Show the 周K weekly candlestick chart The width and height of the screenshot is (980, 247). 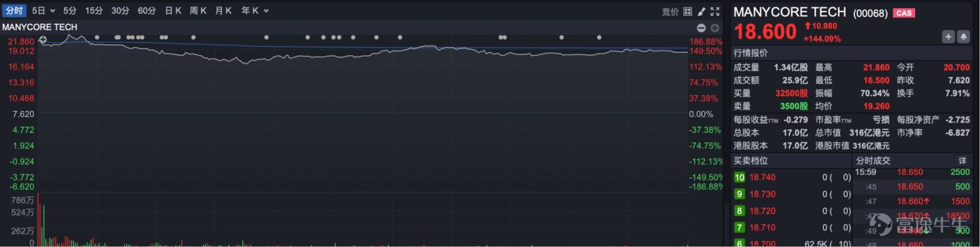click(x=198, y=11)
